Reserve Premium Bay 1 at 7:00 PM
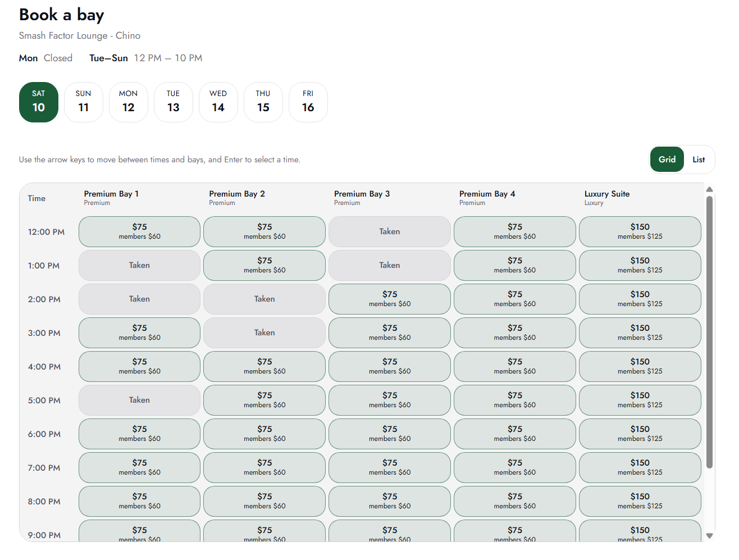 139,467
